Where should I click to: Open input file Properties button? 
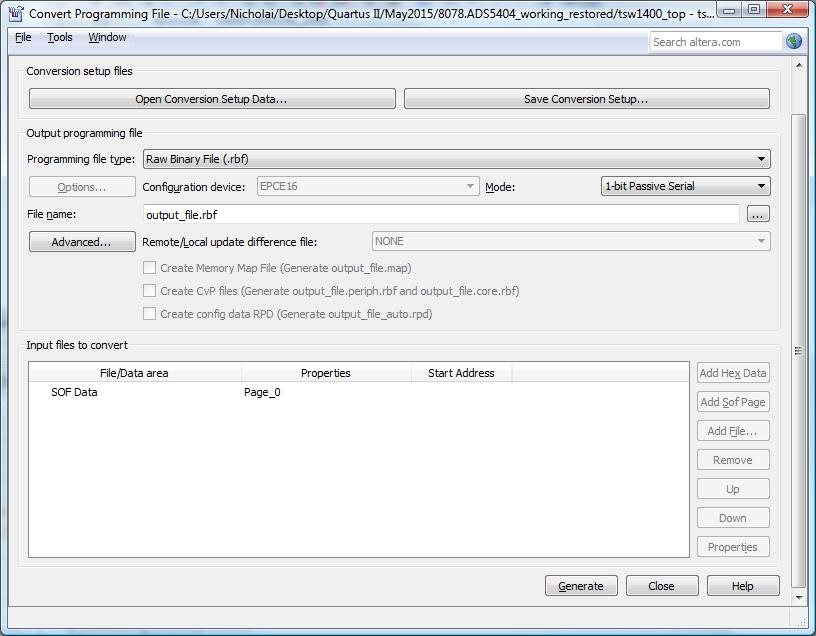[733, 547]
